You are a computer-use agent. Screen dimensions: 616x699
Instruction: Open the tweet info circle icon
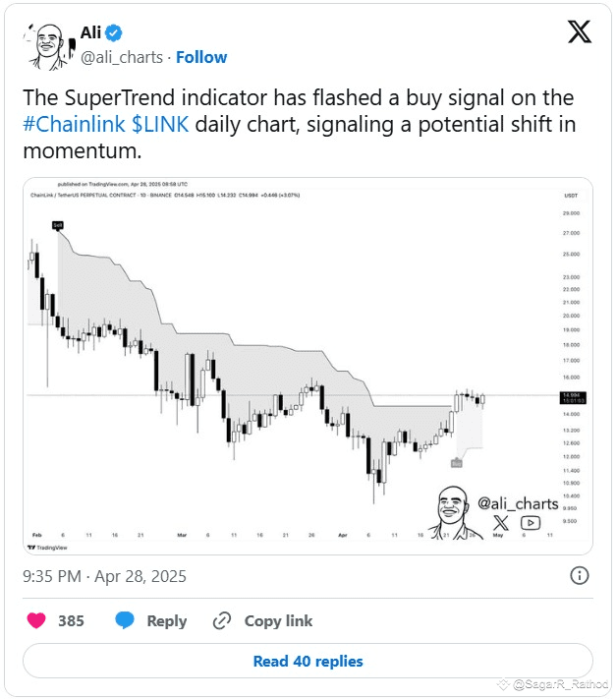(x=580, y=576)
